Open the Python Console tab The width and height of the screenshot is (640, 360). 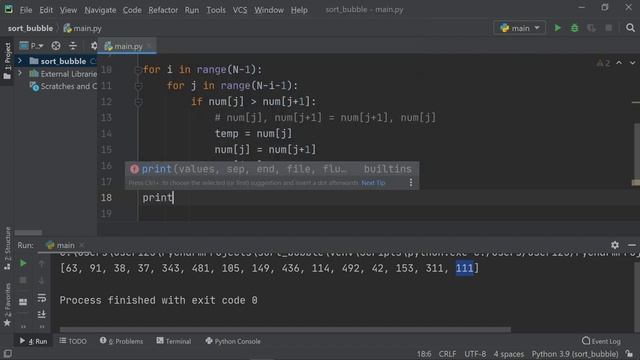click(x=233, y=341)
